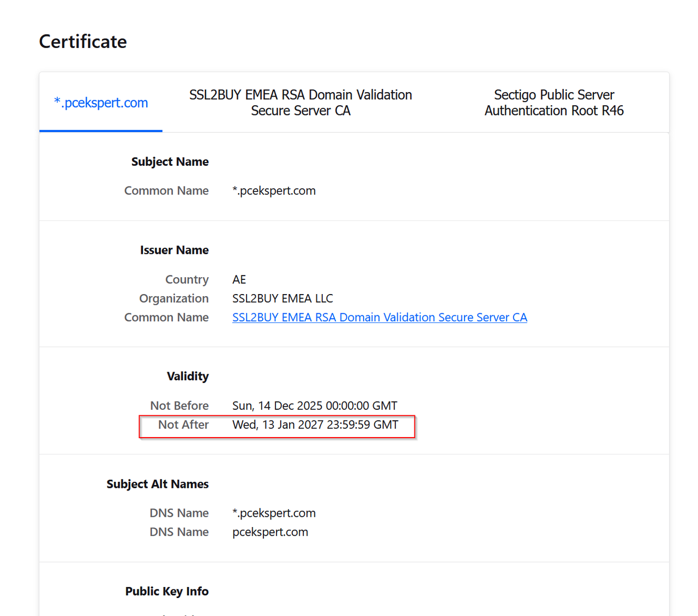Switch to SSL2BUY EMEA RSA Domain Validation tab
The image size is (698, 616).
tap(300, 103)
